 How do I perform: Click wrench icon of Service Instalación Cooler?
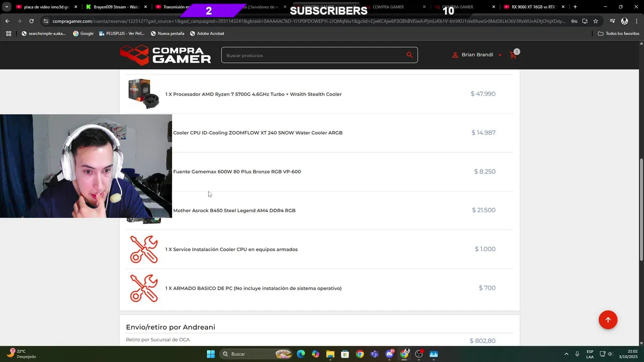coord(144,249)
